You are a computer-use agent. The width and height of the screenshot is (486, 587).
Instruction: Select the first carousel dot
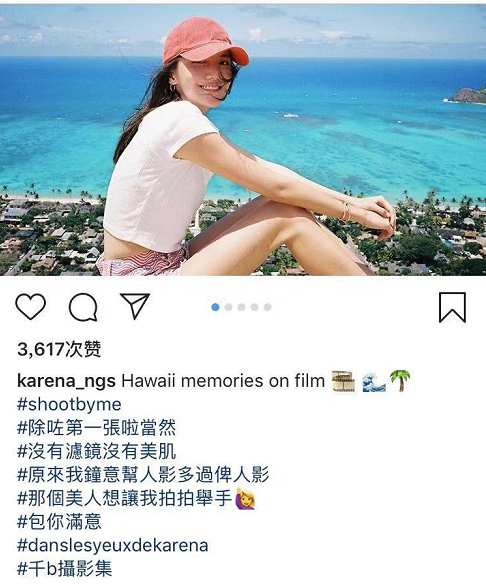coord(215,307)
